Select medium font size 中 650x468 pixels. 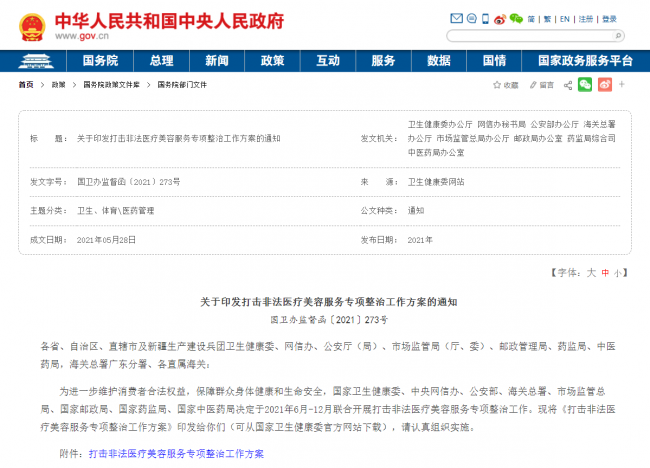pos(605,272)
